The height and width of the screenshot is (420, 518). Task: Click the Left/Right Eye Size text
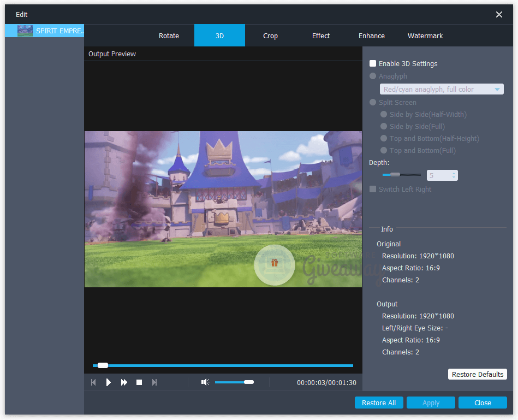415,328
